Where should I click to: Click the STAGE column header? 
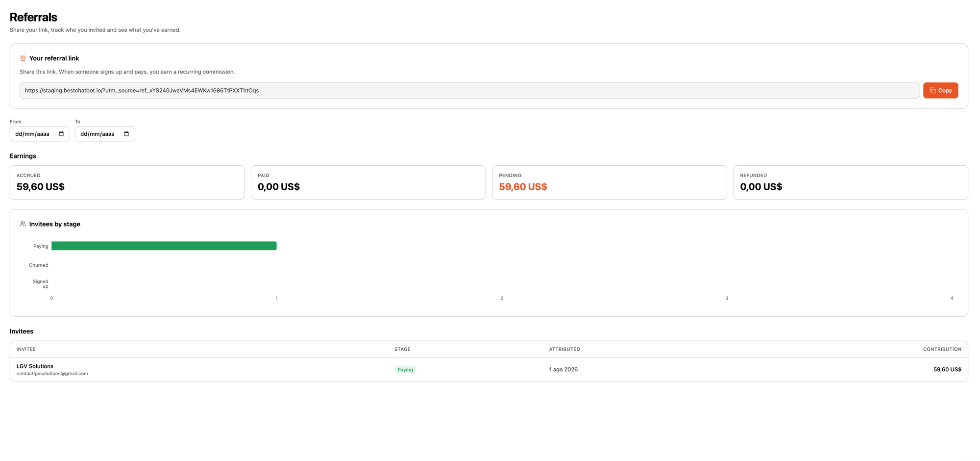pyautogui.click(x=402, y=349)
